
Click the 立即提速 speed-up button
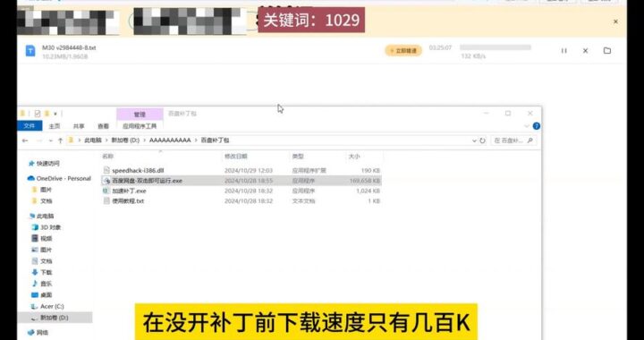(403, 51)
